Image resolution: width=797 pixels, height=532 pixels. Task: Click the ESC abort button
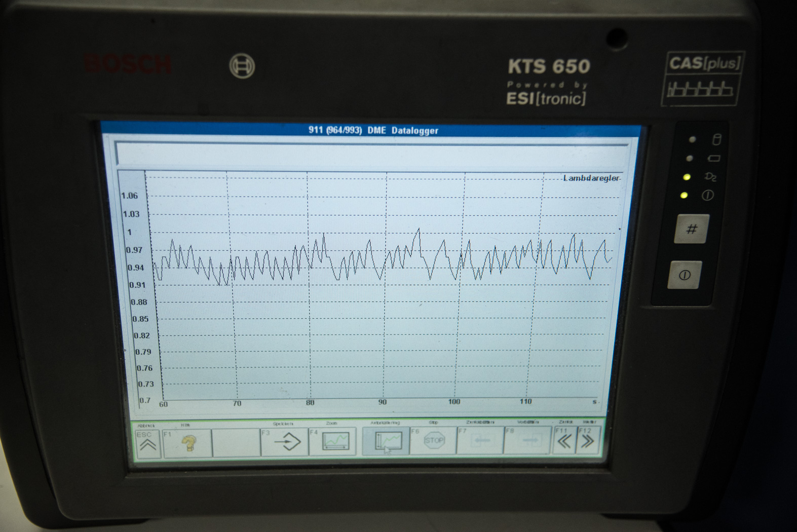148,443
